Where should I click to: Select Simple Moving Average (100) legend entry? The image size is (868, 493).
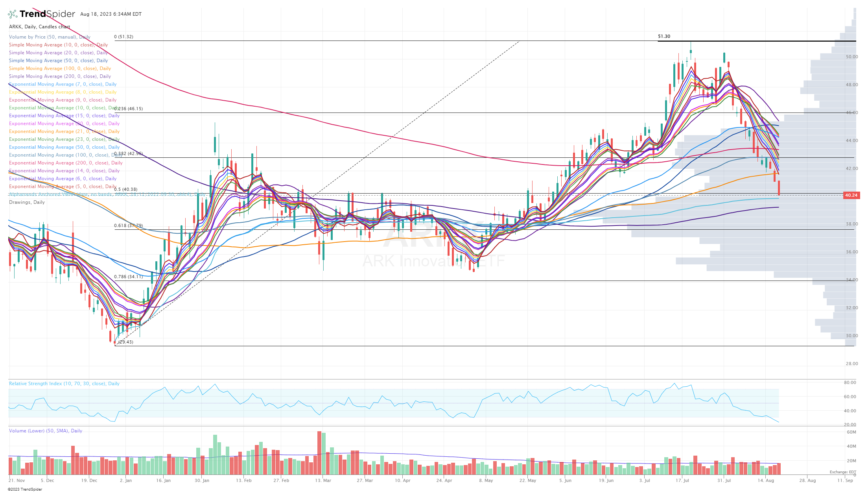[60, 68]
